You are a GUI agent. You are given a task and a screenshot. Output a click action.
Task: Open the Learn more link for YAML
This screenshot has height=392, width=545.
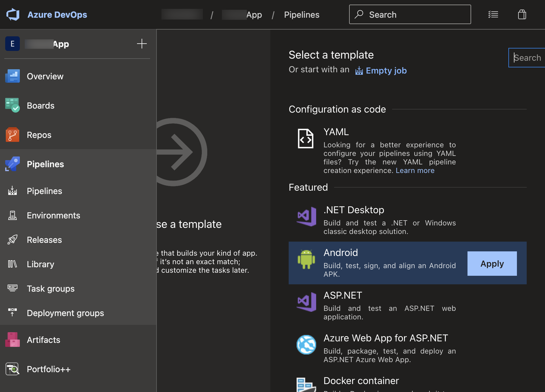tap(415, 171)
